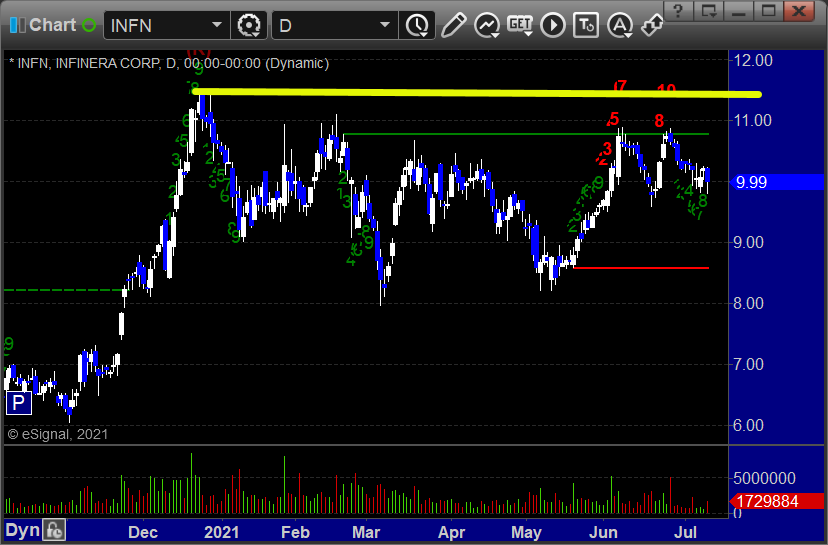
Task: Click the Dec label on time axis
Action: (143, 532)
